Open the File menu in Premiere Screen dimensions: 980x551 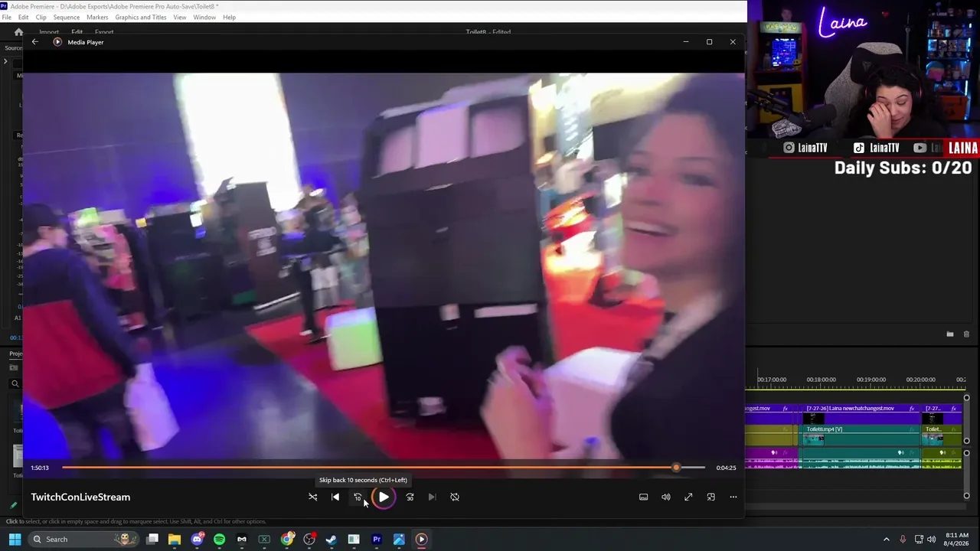point(7,17)
